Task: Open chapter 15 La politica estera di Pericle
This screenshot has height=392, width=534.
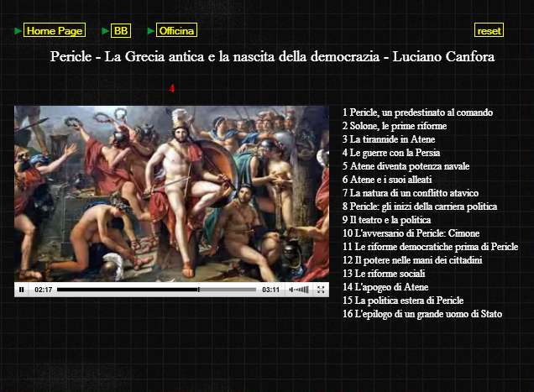Action: 403,301
